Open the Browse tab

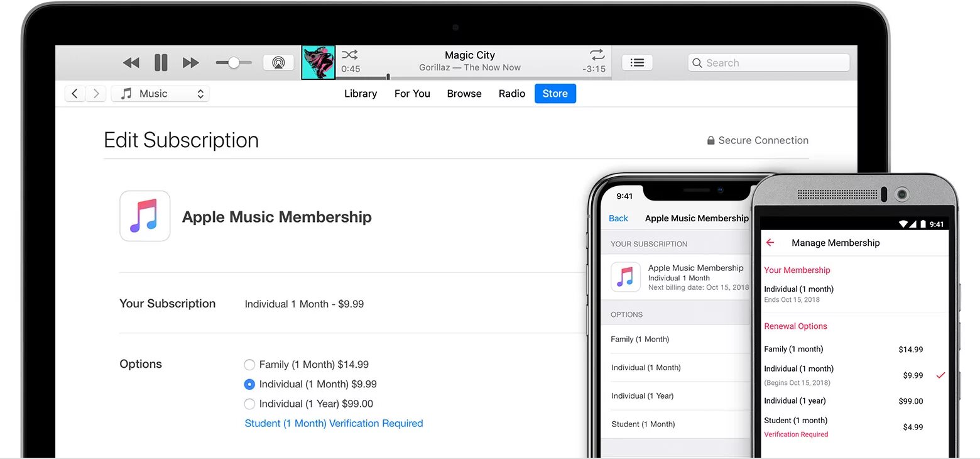click(x=464, y=94)
